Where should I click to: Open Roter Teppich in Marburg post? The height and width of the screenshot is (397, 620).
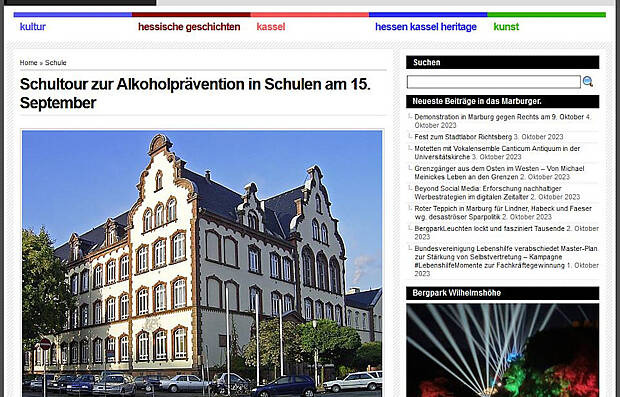coord(503,212)
